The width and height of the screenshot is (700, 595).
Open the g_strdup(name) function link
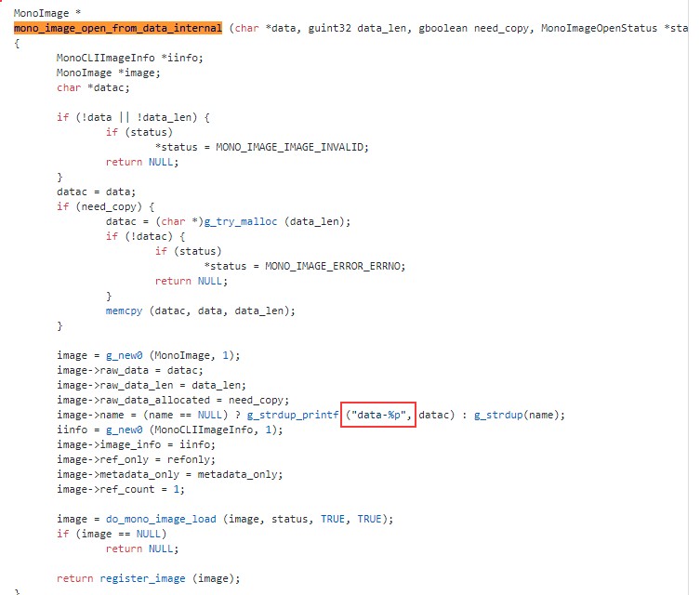click(x=498, y=416)
